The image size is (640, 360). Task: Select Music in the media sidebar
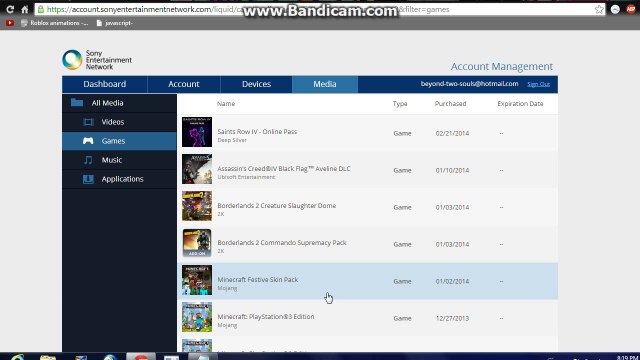(119, 160)
